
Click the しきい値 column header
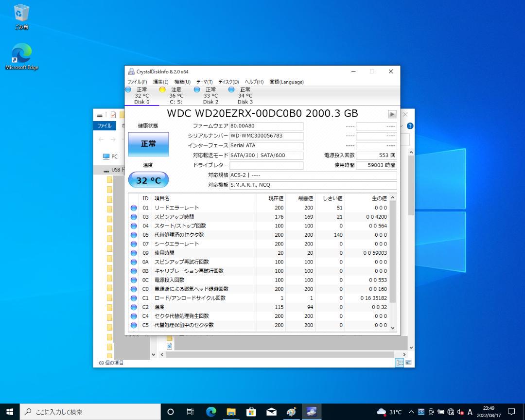tap(330, 198)
